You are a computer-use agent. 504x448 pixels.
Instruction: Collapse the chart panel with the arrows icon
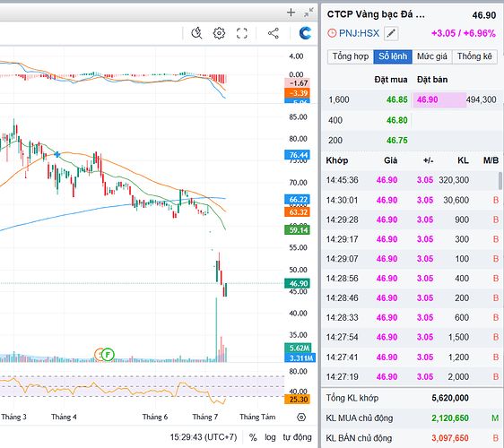pyautogui.click(x=308, y=13)
